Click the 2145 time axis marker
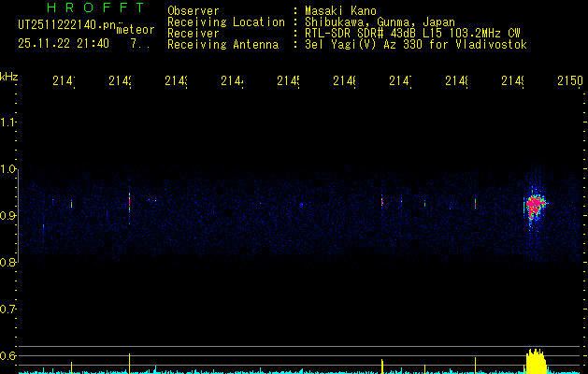Image resolution: width=588 pixels, height=374 pixels. (x=288, y=81)
